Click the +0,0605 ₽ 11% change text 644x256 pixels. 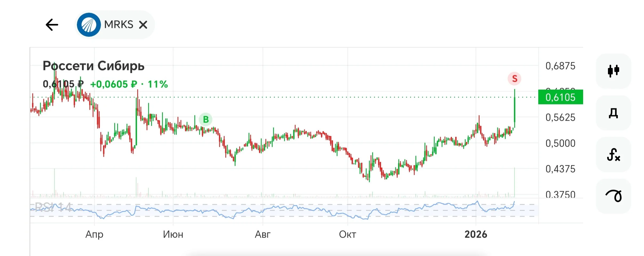pyautogui.click(x=129, y=84)
